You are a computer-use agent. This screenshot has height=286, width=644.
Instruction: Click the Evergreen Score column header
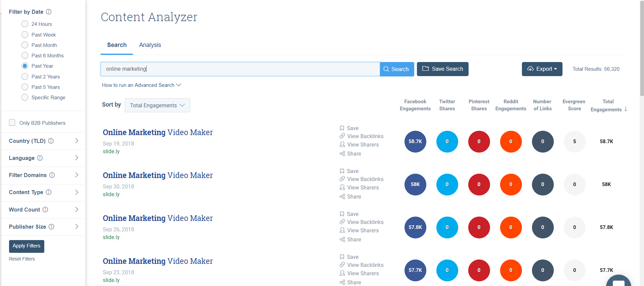574,105
